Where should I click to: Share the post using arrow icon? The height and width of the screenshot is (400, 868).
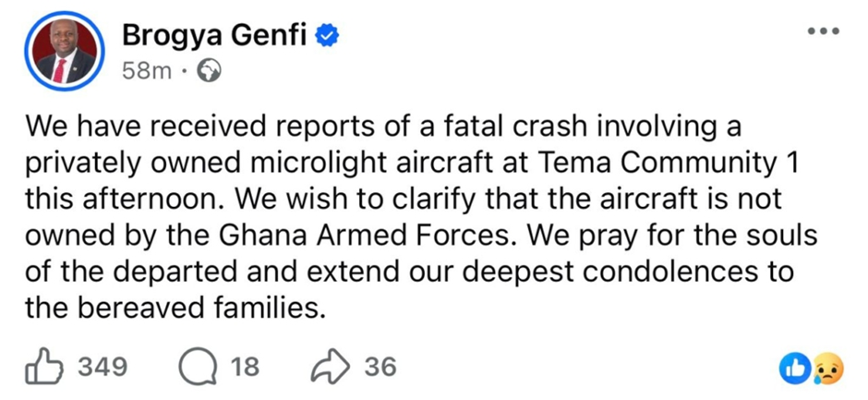[x=331, y=368]
